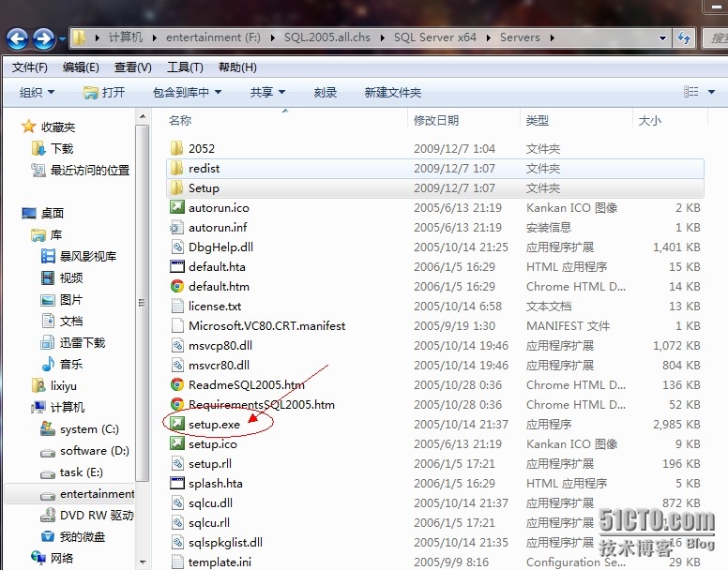Click the template.ini file name
The height and width of the screenshot is (570, 728).
click(x=220, y=562)
